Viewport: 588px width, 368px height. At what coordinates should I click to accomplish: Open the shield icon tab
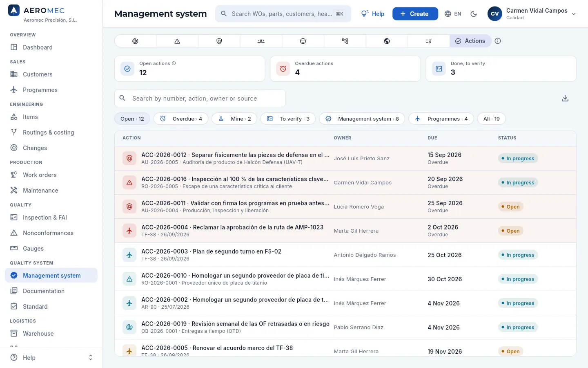click(219, 41)
